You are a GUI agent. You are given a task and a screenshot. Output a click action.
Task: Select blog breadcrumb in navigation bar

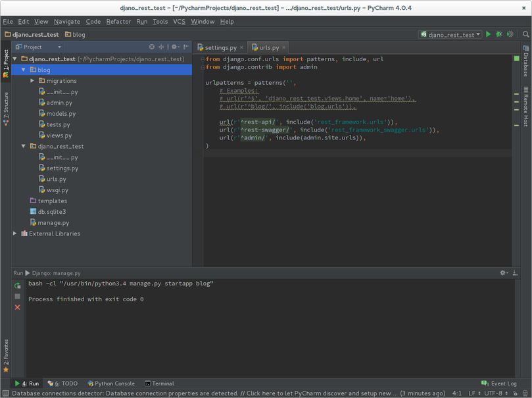tap(75, 34)
